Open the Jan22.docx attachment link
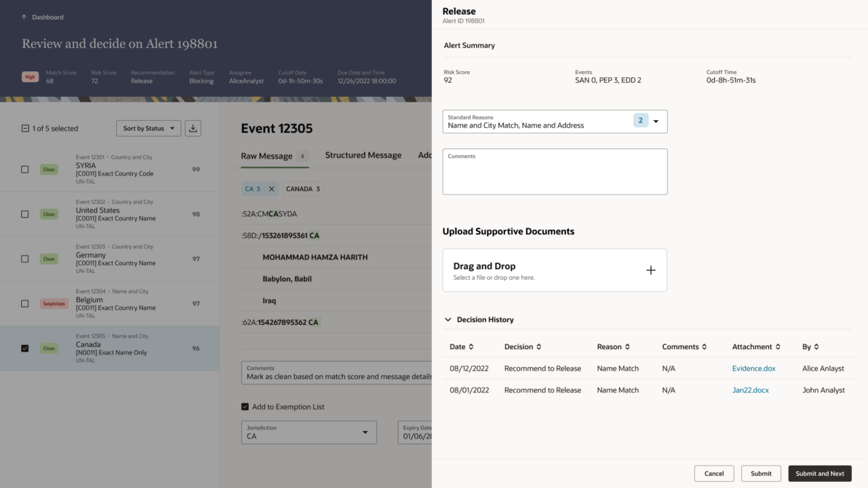The height and width of the screenshot is (488, 868). click(751, 390)
